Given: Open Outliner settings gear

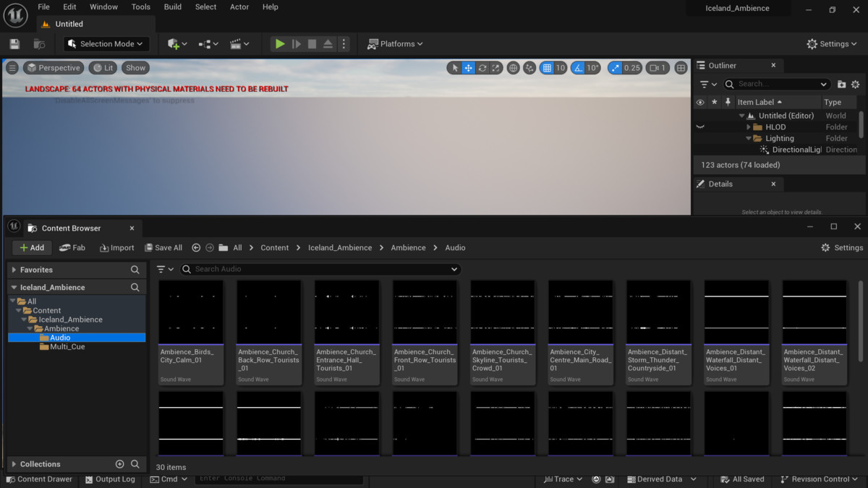Looking at the screenshot, I should [x=856, y=84].
